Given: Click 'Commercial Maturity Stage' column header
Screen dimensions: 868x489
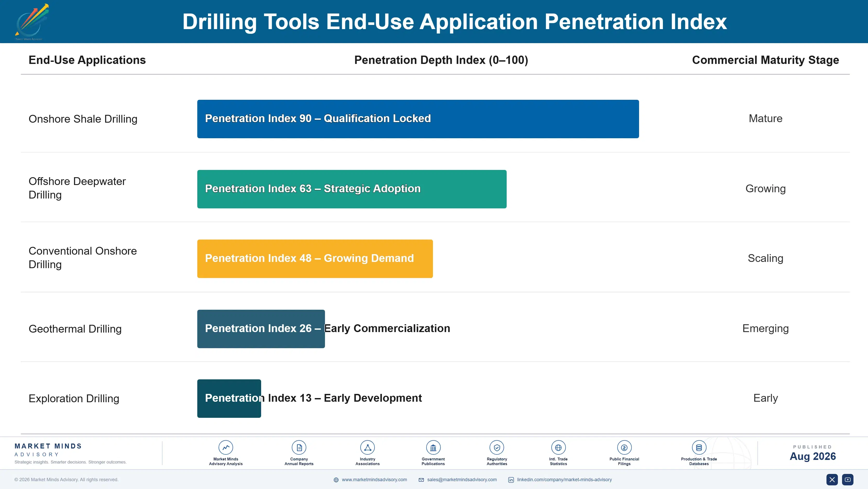Looking at the screenshot, I should pyautogui.click(x=765, y=60).
